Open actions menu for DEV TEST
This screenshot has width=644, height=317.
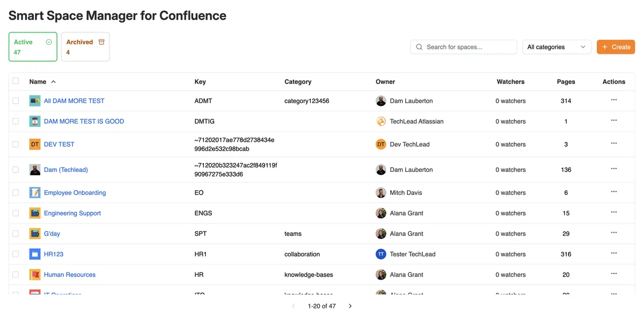614,143
